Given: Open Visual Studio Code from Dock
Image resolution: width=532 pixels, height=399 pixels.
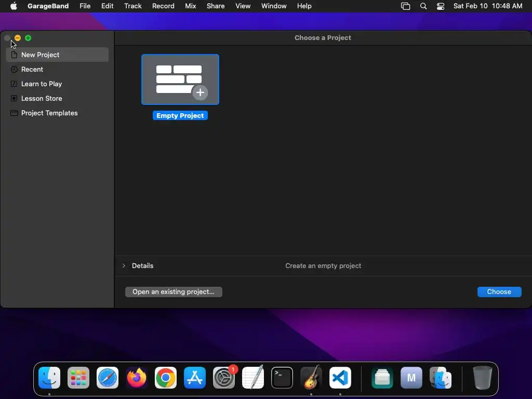Looking at the screenshot, I should point(340,378).
